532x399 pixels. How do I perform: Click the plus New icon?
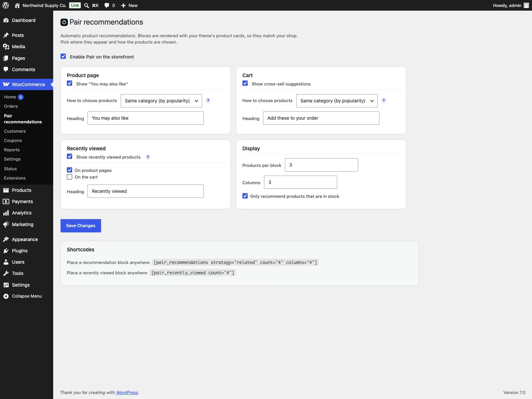[123, 5]
